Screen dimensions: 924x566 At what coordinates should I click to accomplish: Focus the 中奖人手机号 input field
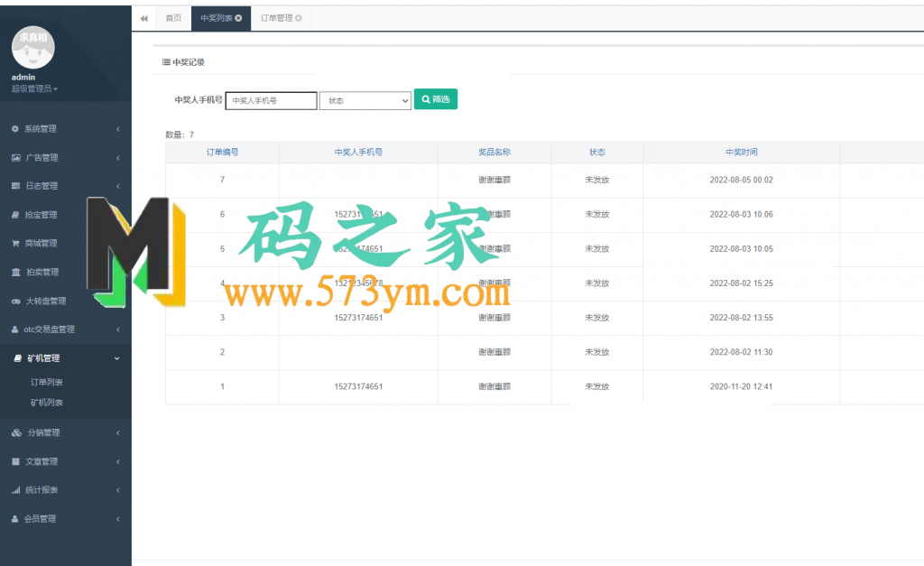pos(271,101)
